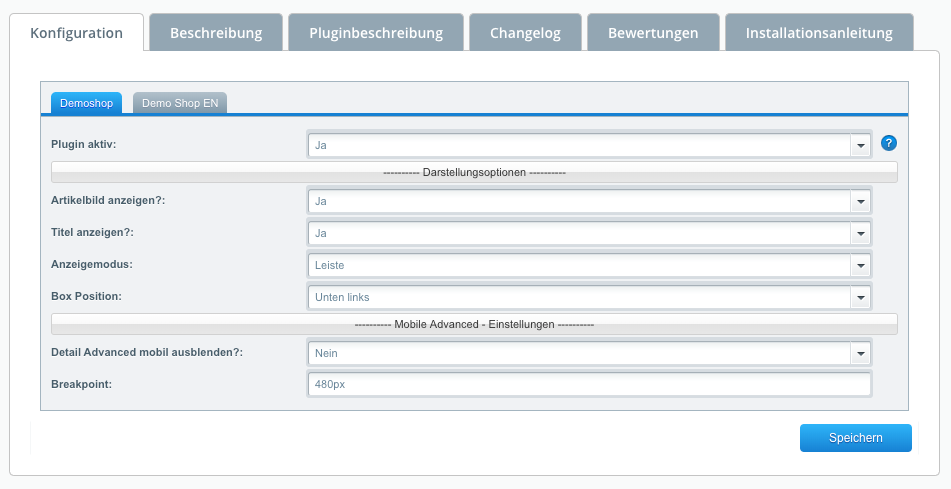
Task: Select the Demoshop sub-tab
Action: (x=86, y=103)
